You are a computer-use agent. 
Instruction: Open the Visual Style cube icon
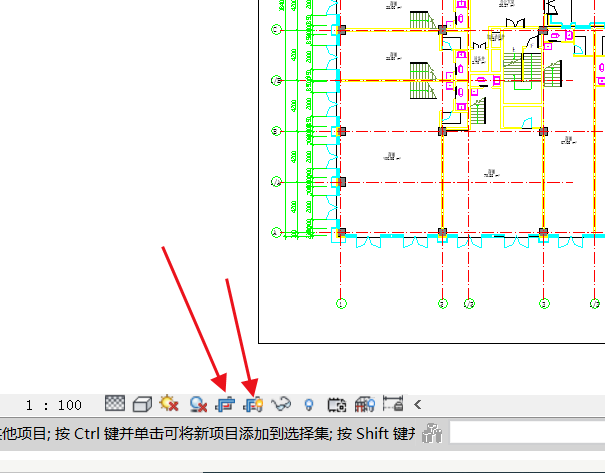coord(142,404)
